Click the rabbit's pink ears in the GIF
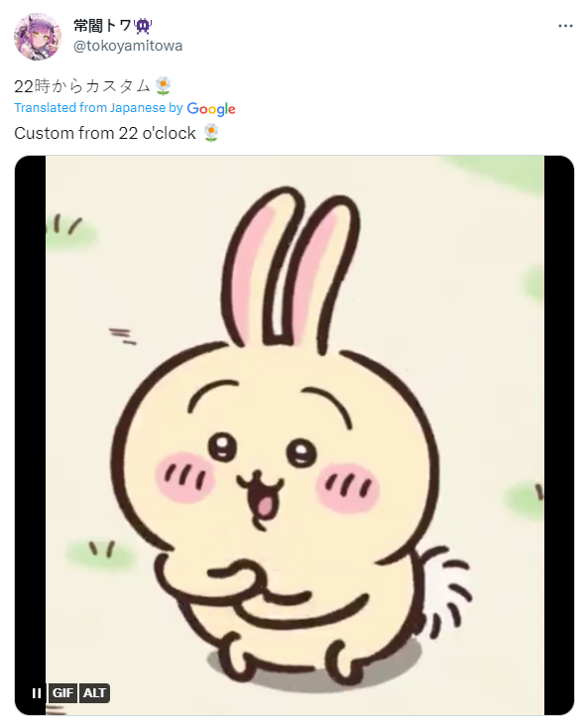 [291, 267]
